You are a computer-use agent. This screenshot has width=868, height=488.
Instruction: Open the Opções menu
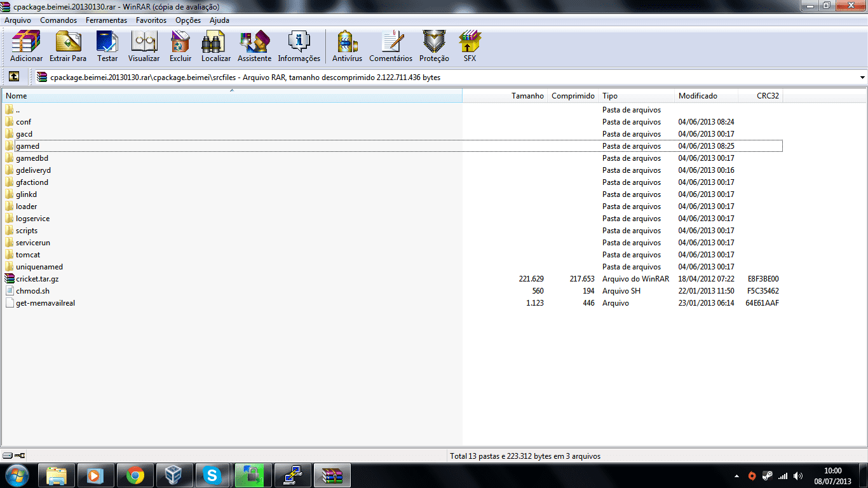tap(188, 20)
